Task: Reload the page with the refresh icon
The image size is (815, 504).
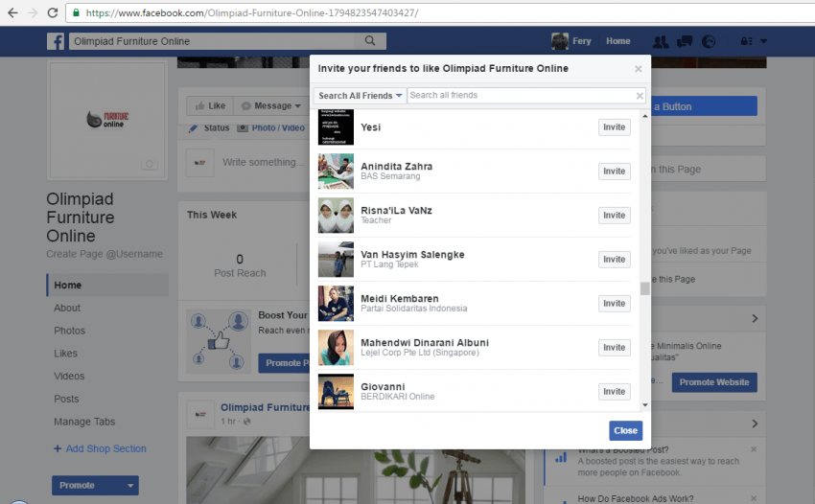Action: 53,12
